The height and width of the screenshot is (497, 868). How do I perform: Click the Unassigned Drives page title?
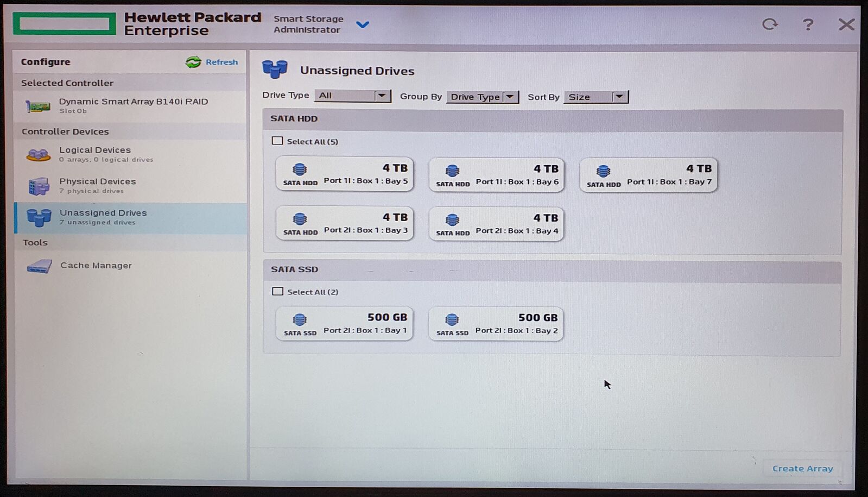[x=357, y=71]
